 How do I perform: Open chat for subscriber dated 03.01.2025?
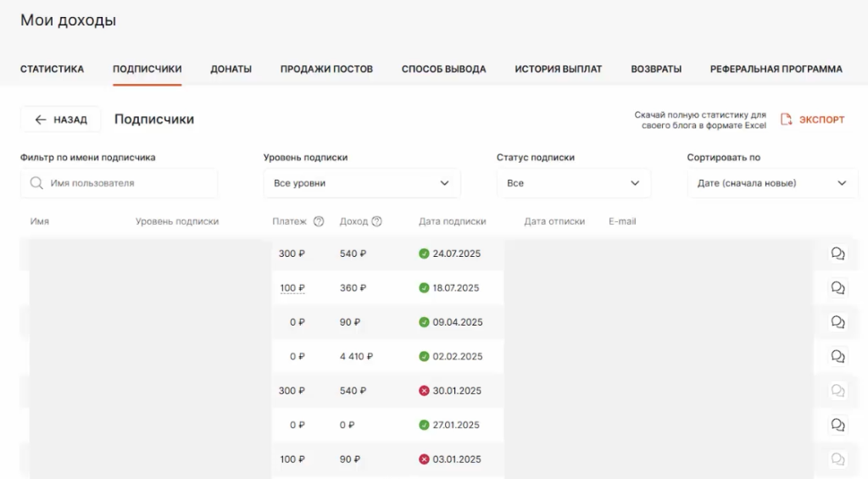837,460
